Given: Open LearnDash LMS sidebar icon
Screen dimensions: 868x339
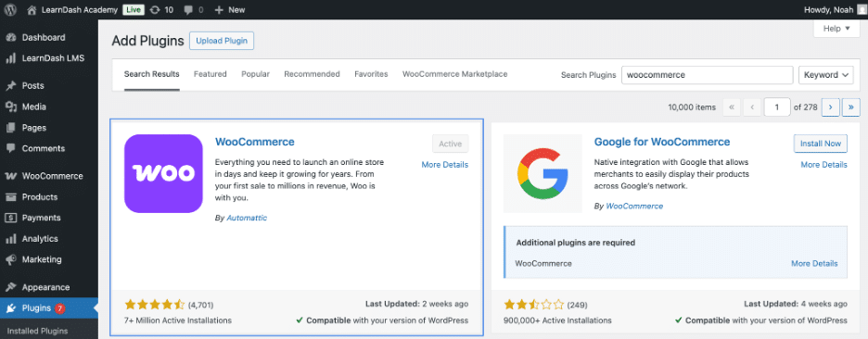Looking at the screenshot, I should click(10, 58).
